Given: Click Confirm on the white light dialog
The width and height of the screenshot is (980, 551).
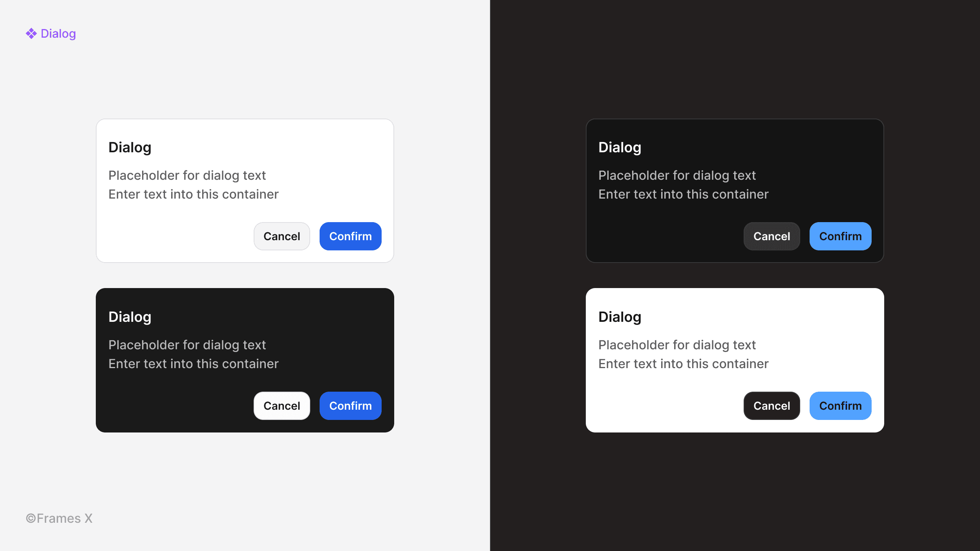Looking at the screenshot, I should tap(350, 236).
